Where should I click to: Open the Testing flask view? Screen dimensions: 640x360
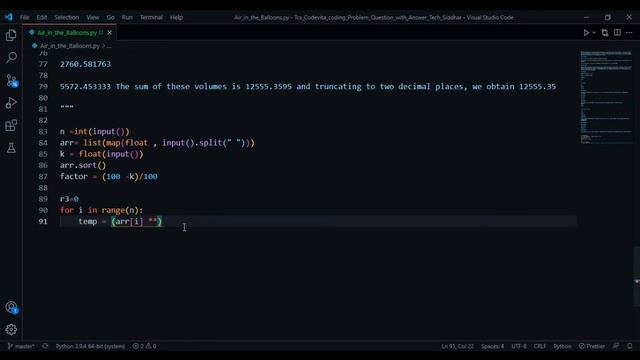(11, 148)
